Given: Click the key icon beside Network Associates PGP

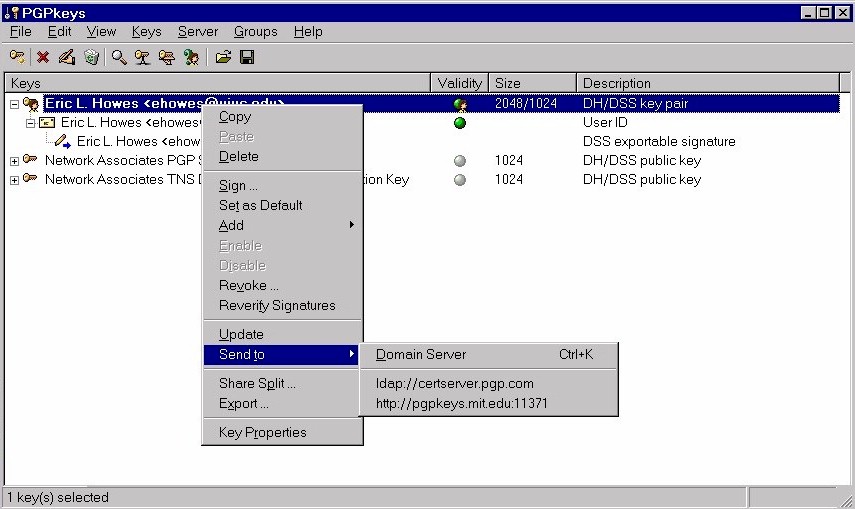Looking at the screenshot, I should (x=31, y=160).
